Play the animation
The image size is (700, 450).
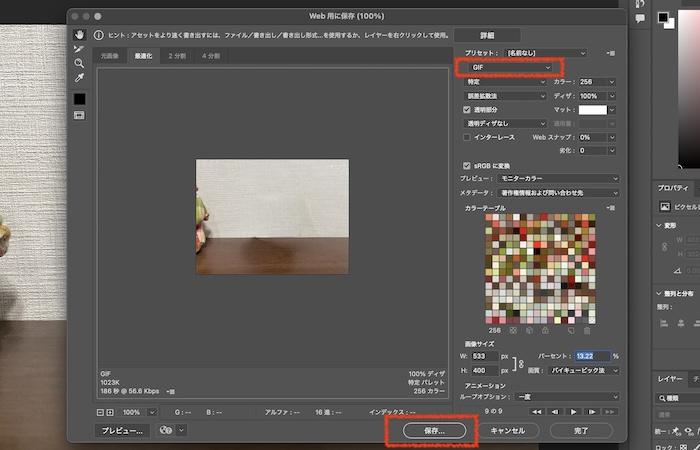(574, 412)
